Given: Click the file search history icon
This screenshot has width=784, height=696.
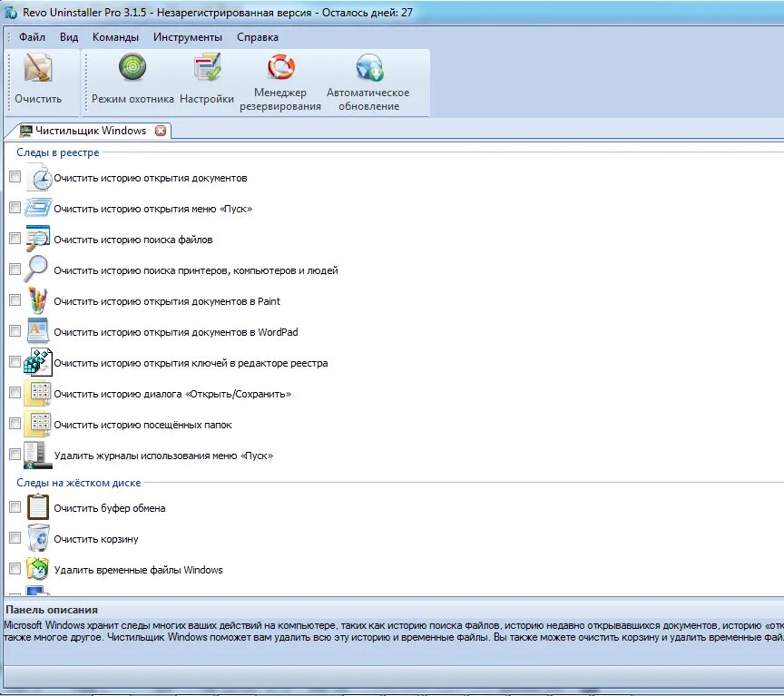Looking at the screenshot, I should [x=37, y=239].
